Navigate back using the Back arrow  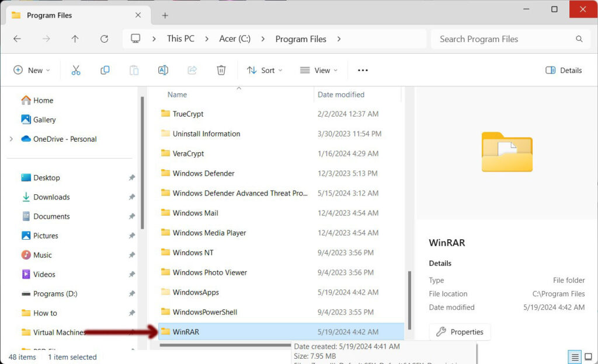(17, 39)
